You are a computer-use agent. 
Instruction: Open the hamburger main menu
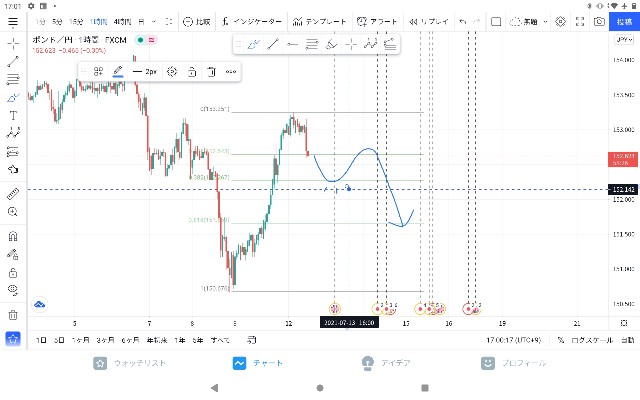click(x=13, y=22)
